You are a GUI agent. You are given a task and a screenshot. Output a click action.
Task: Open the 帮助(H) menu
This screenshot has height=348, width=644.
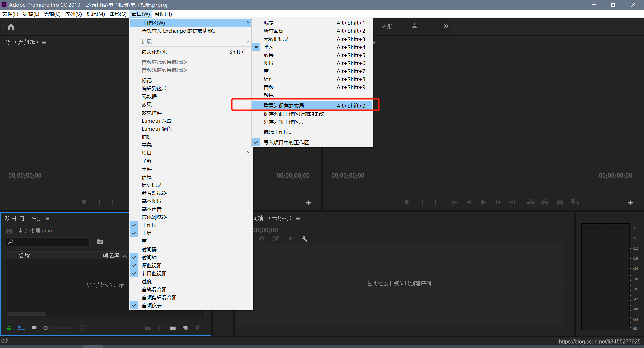[x=163, y=14]
